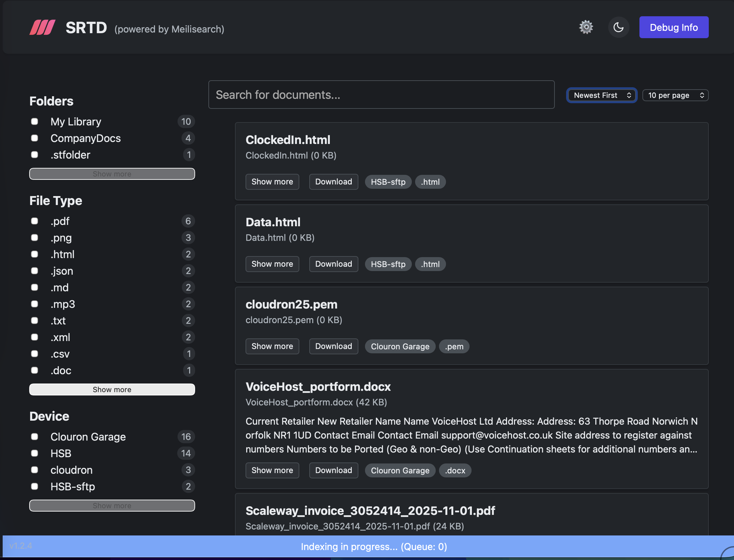Image resolution: width=734 pixels, height=560 pixels.
Task: Open the Newest First sort dropdown
Action: tap(601, 95)
